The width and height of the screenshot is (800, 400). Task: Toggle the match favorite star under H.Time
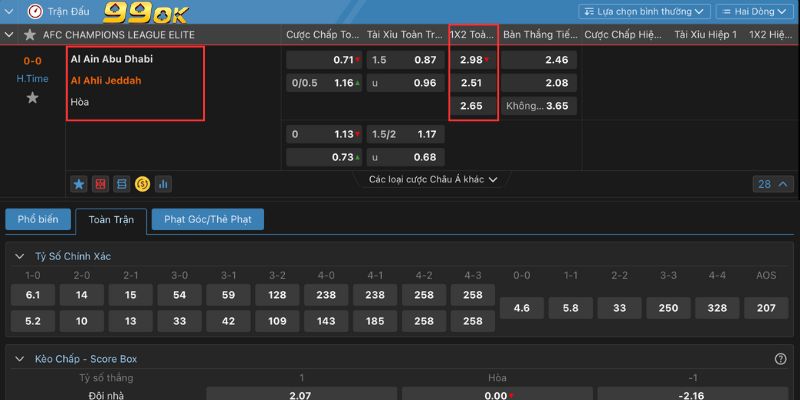point(32,98)
